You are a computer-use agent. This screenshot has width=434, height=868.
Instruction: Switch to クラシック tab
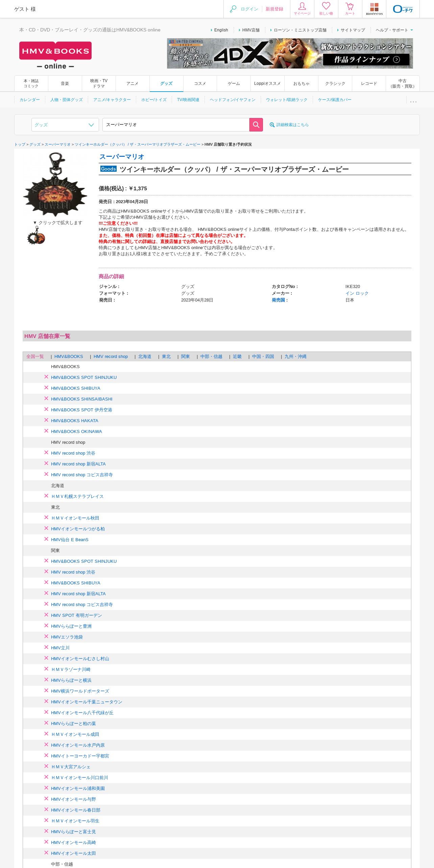[335, 83]
